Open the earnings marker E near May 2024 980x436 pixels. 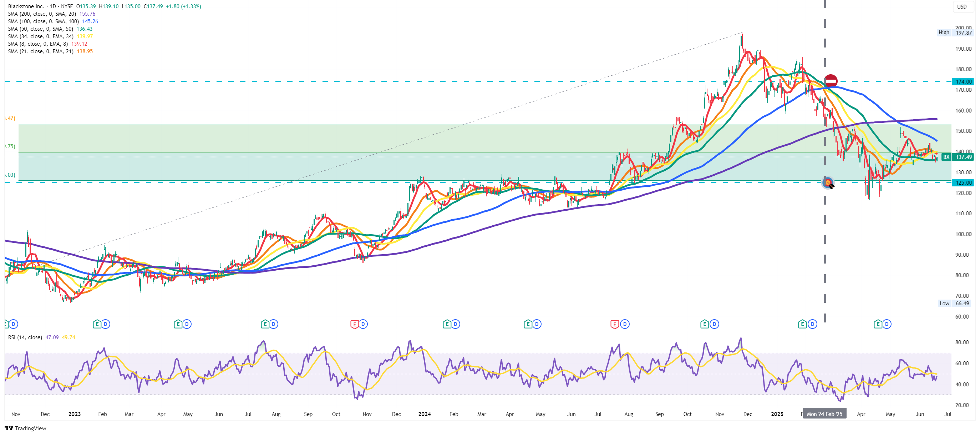pos(528,324)
